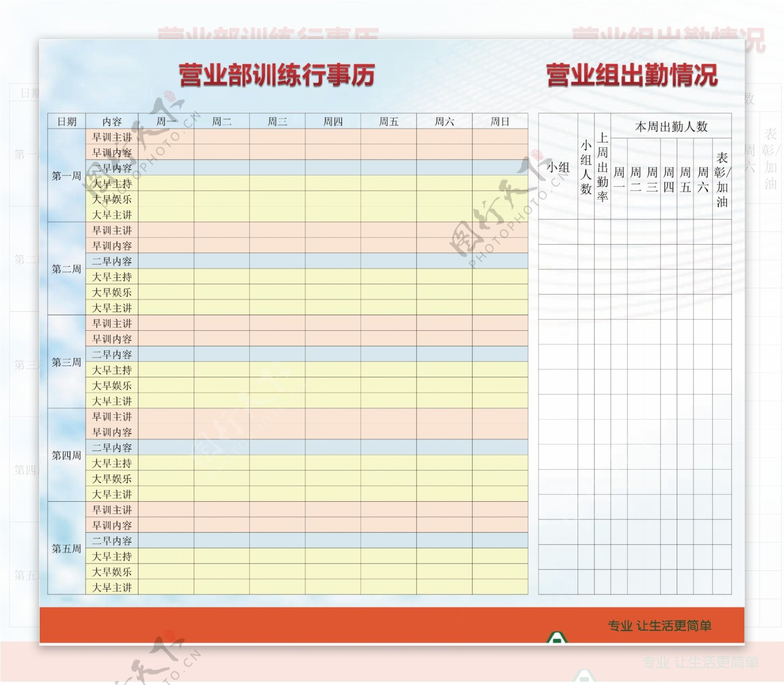Select 早训内容 in the 第三周 rows
Image resolution: width=784 pixels, height=685 pixels.
112,339
